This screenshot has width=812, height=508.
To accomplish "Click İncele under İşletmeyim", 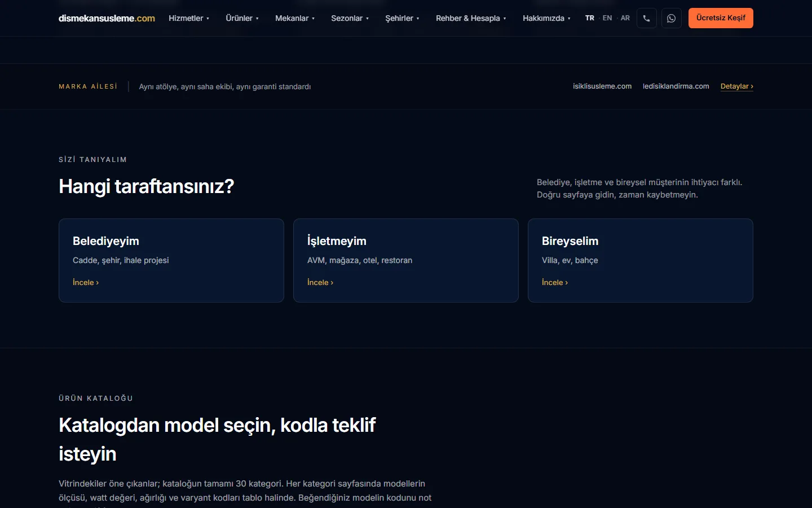I will pos(320,282).
